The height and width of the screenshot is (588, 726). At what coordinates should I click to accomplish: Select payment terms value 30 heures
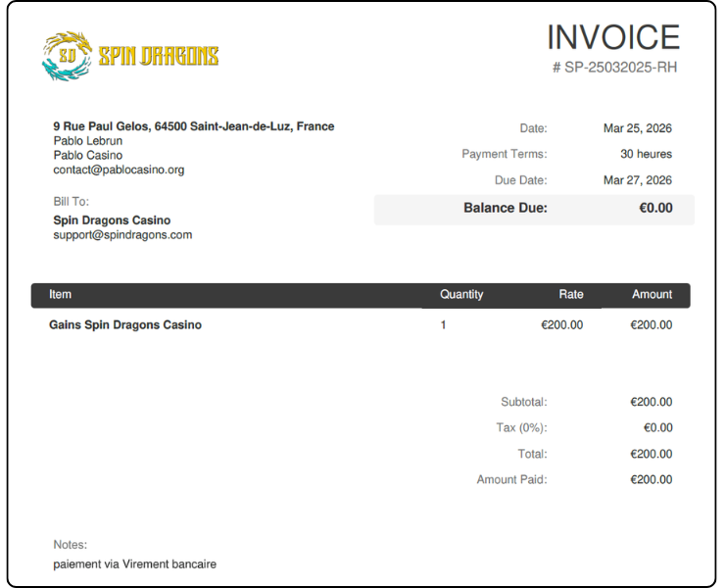(x=646, y=154)
